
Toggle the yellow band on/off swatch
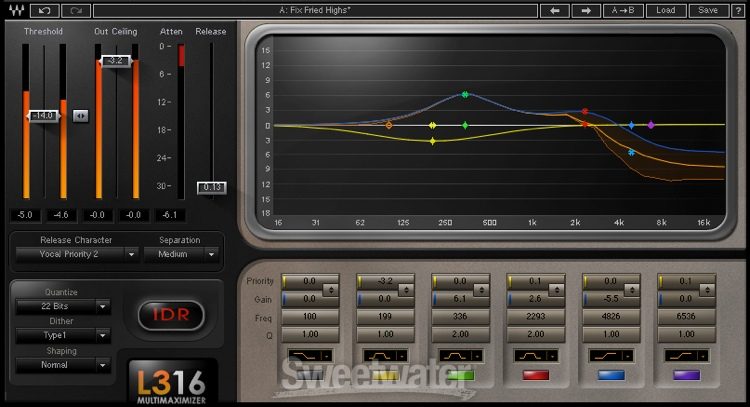point(385,375)
